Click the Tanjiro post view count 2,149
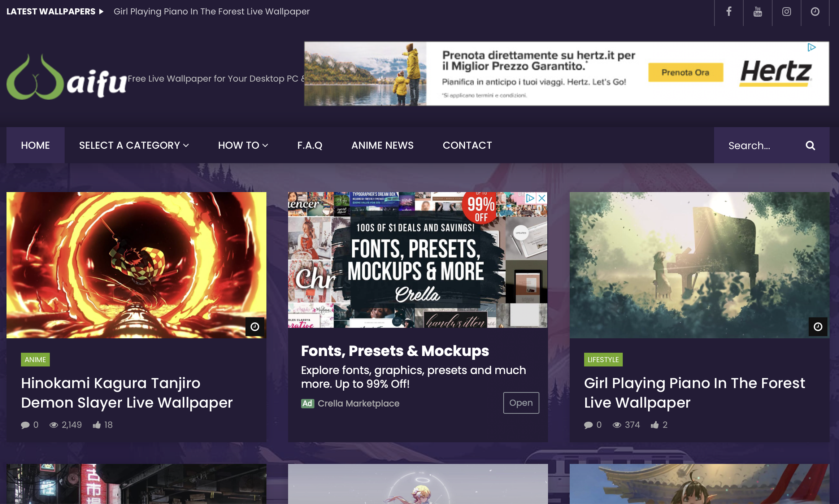The width and height of the screenshot is (839, 504). coord(72,425)
